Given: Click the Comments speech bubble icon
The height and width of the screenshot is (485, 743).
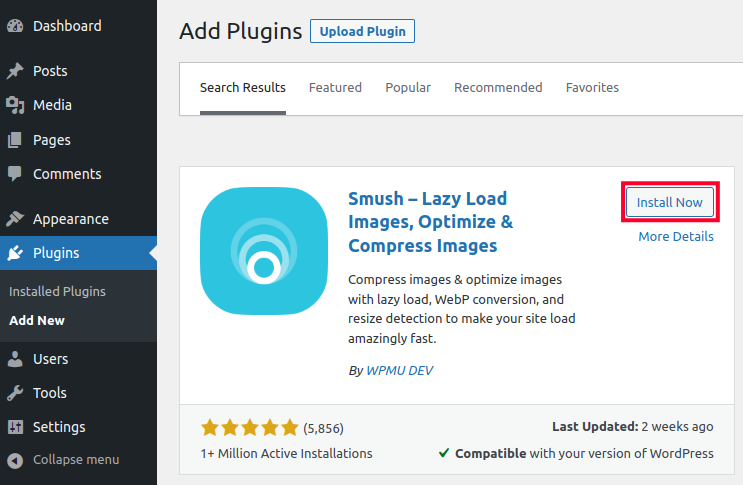Looking at the screenshot, I should coord(15,174).
